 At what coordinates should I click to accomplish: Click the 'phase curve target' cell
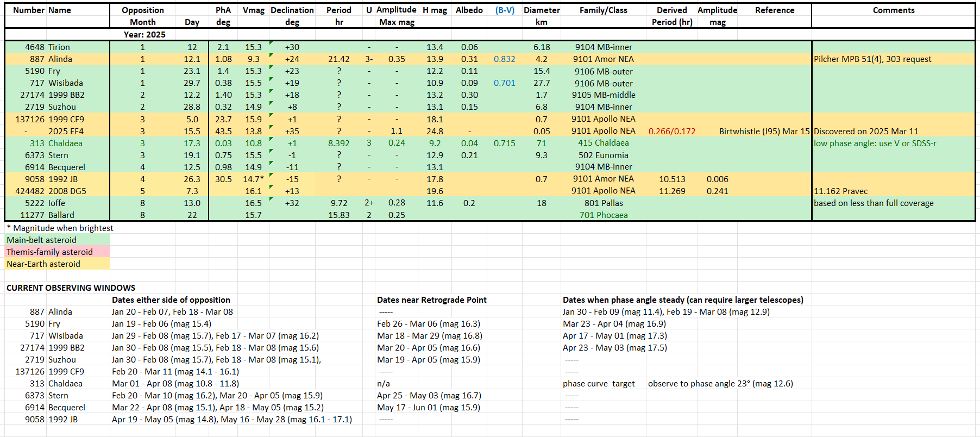tap(599, 383)
